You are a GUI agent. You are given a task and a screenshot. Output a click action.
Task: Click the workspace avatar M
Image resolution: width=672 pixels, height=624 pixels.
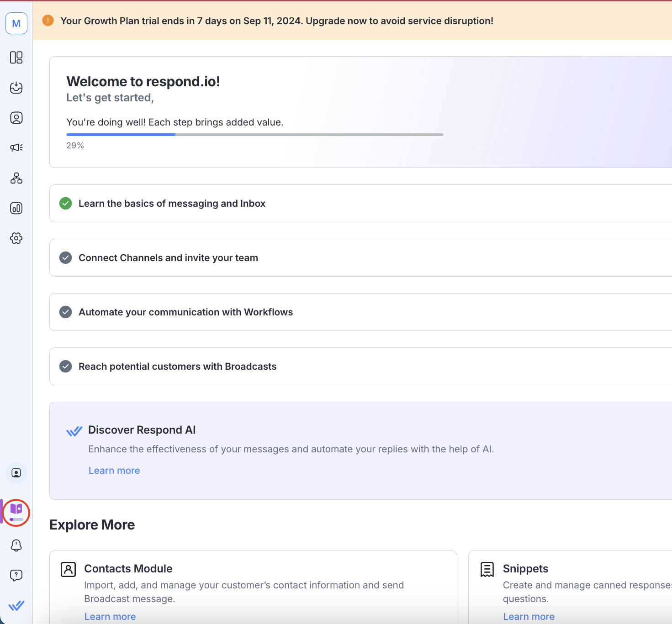[x=16, y=23]
